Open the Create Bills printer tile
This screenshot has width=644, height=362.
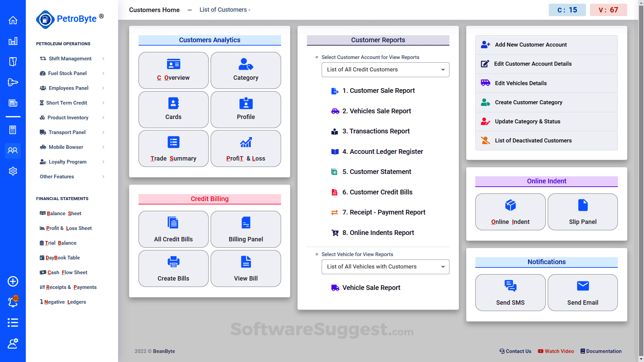tap(173, 268)
